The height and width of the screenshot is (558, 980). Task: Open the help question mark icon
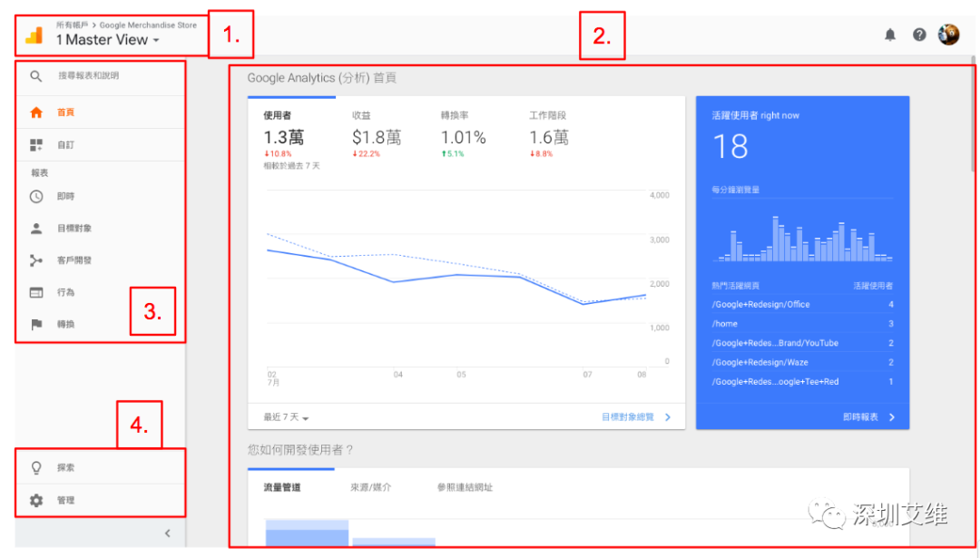pyautogui.click(x=918, y=35)
